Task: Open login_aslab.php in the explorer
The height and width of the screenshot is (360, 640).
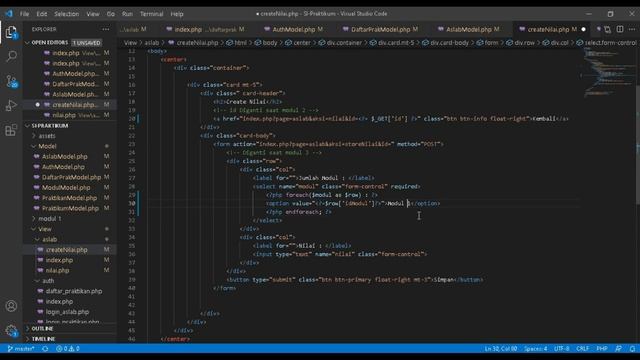Action: click(x=67, y=312)
